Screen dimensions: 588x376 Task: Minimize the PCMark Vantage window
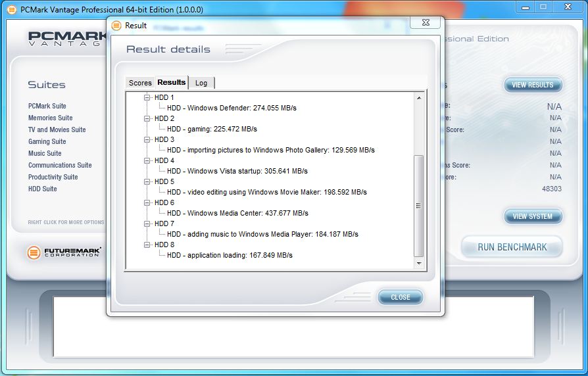click(526, 7)
